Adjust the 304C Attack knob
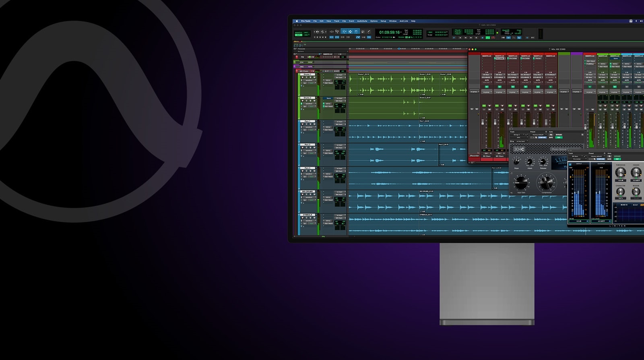This screenshot has height=360, width=644. point(530,161)
